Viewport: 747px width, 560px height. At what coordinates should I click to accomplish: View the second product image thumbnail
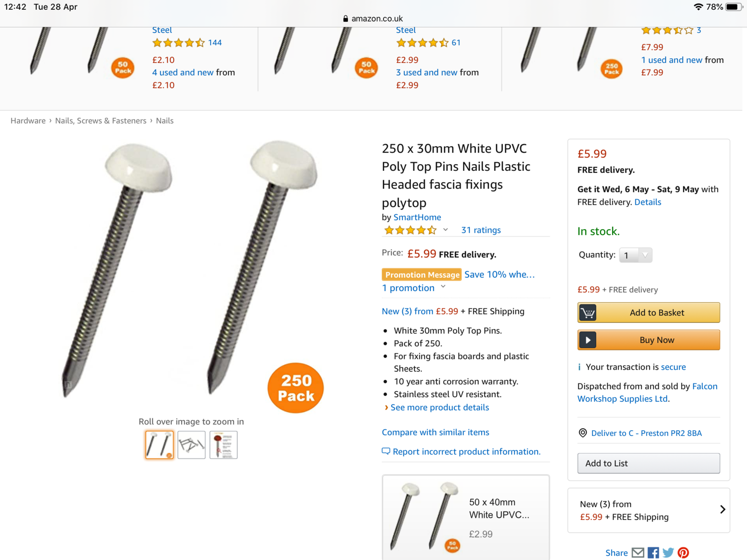[191, 445]
